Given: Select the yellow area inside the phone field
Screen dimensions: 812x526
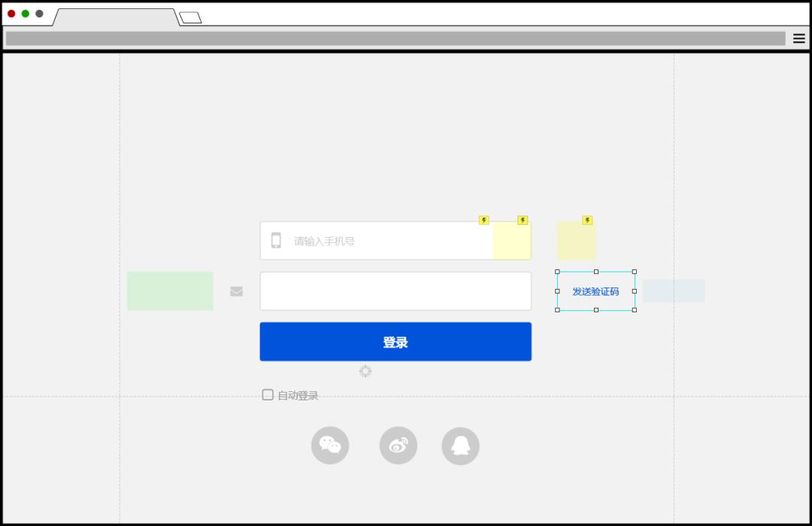Looking at the screenshot, I should (512, 241).
